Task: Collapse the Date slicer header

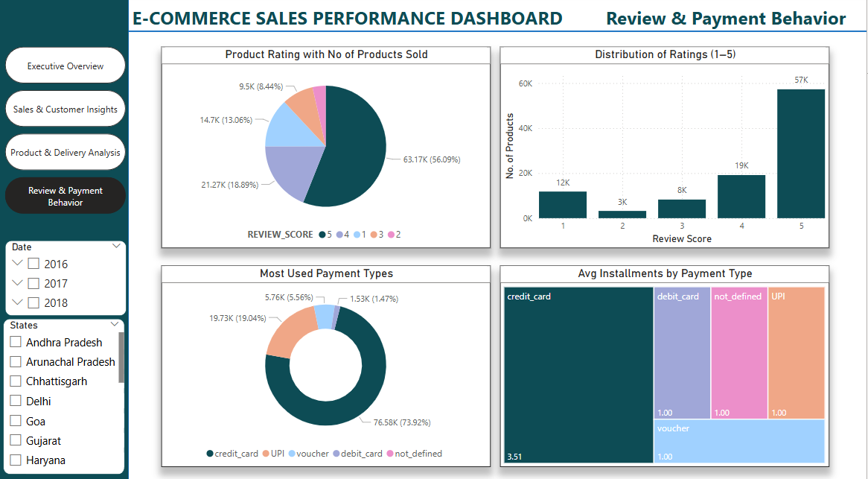Action: [116, 246]
